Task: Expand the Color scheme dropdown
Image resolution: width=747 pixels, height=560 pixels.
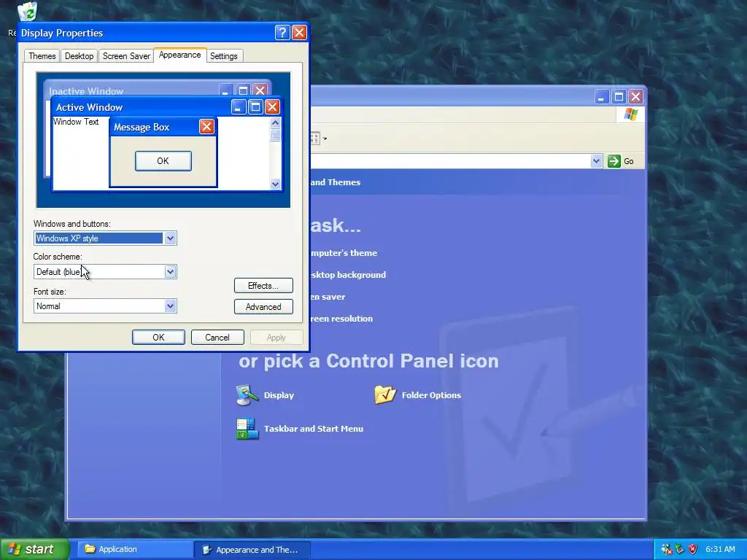Action: (170, 272)
